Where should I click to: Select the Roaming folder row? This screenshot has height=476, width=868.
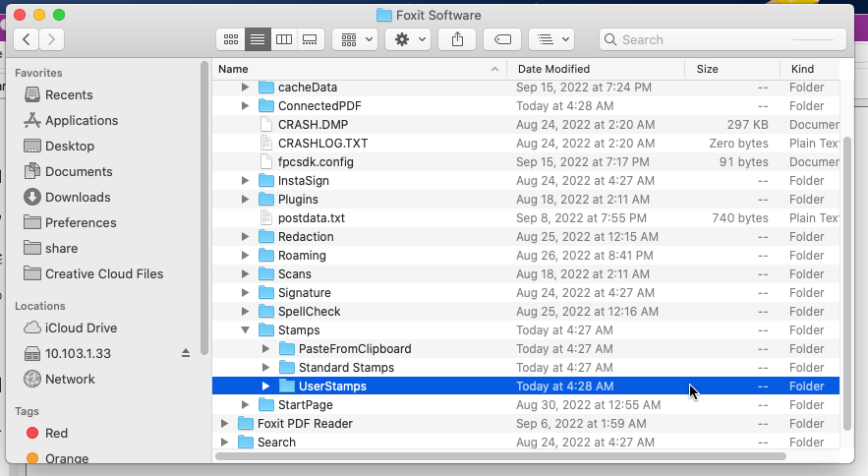(526, 256)
